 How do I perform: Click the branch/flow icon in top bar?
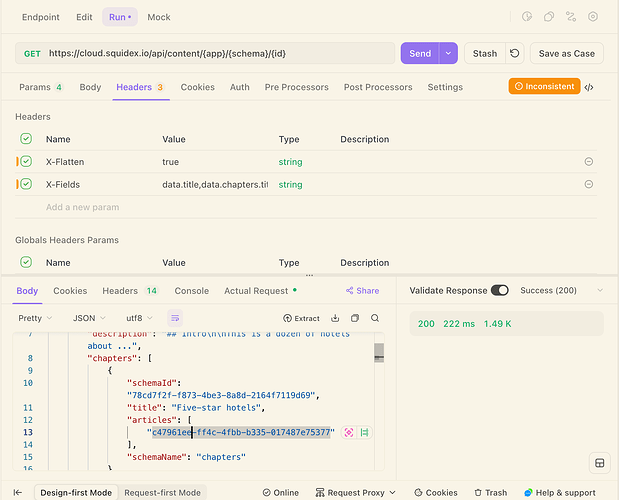coord(571,17)
